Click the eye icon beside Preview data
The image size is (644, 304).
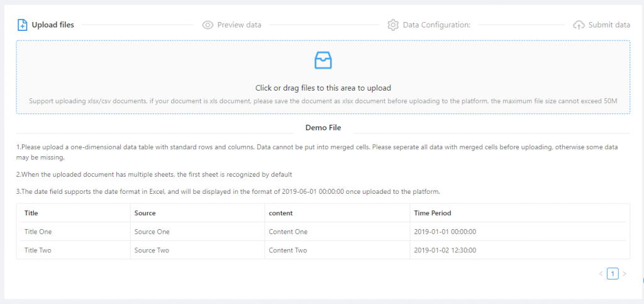(208, 25)
